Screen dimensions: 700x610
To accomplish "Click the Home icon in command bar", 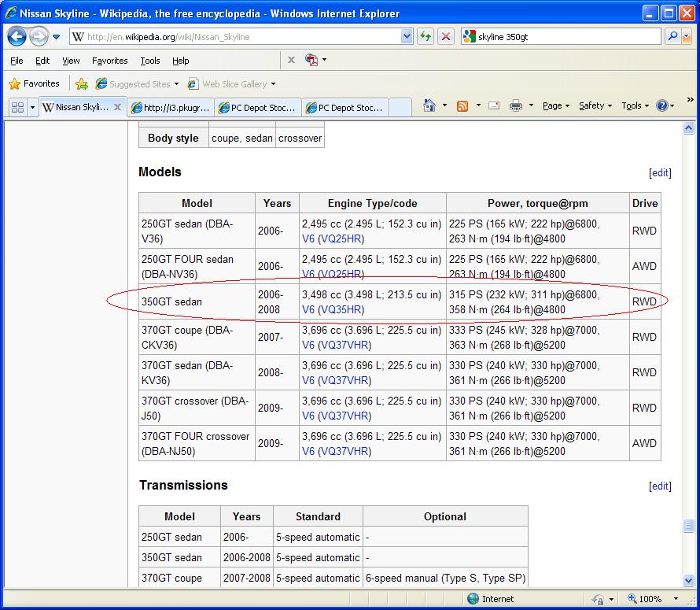I will point(429,106).
